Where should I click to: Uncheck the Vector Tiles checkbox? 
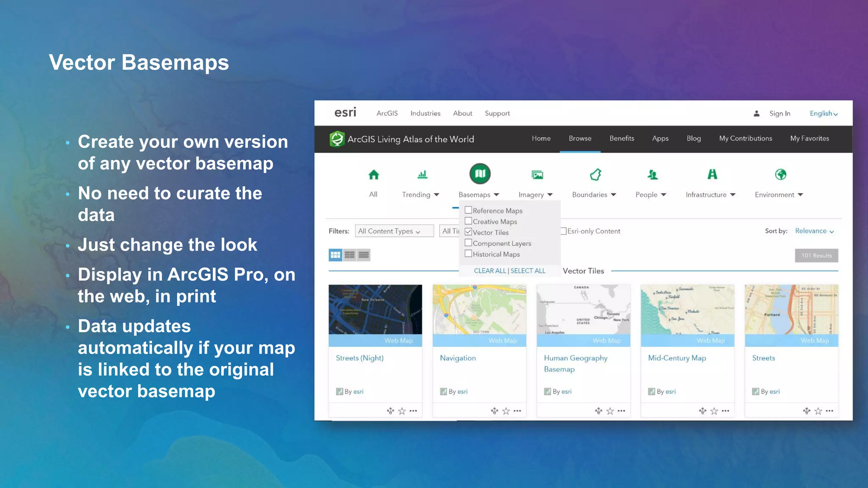pyautogui.click(x=468, y=232)
